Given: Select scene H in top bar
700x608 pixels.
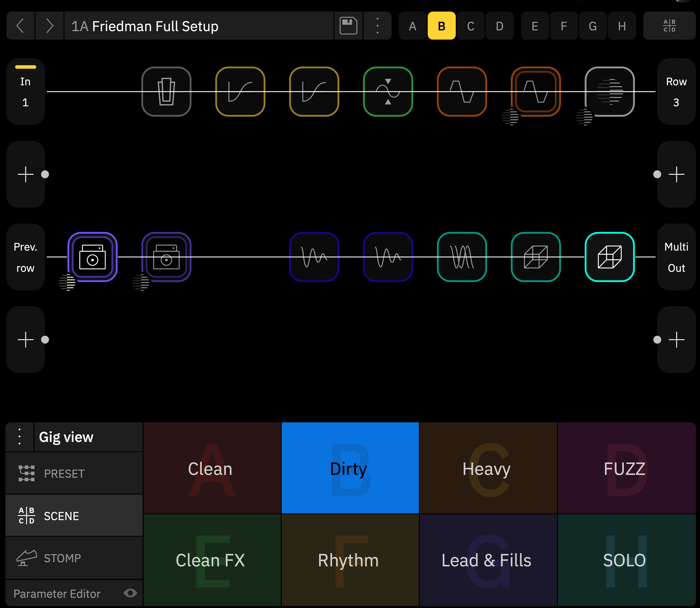Looking at the screenshot, I should 622,26.
